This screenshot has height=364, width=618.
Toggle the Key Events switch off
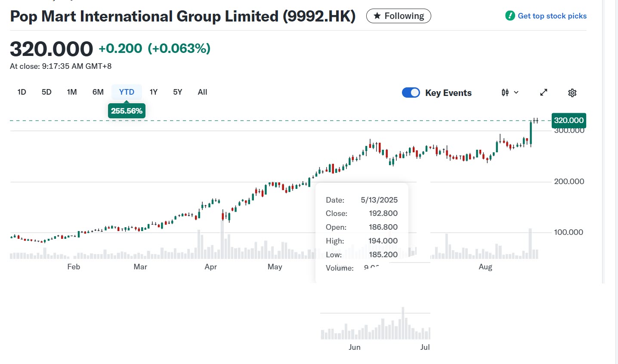[x=411, y=93]
